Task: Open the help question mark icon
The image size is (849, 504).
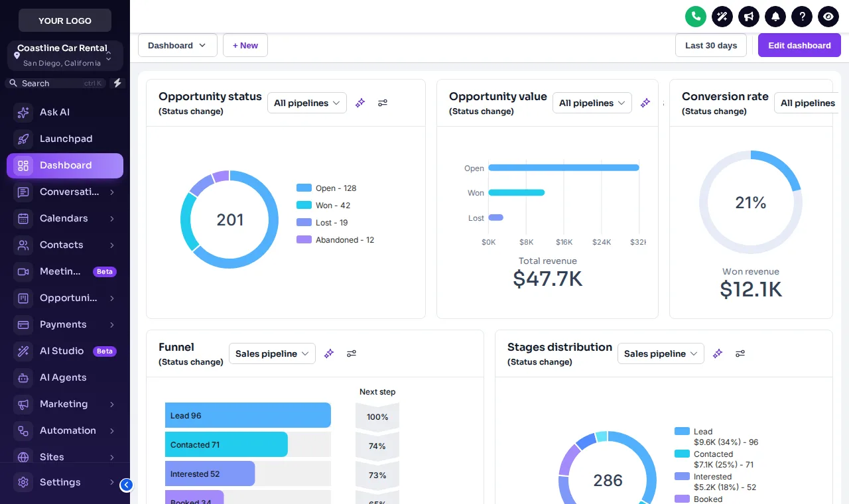Action: click(x=802, y=17)
